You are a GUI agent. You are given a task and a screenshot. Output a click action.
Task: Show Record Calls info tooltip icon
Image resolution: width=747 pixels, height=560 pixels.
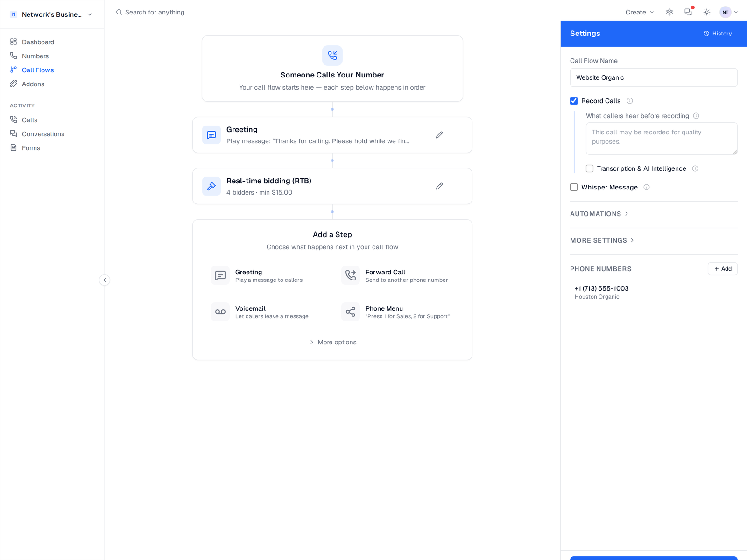[630, 101]
